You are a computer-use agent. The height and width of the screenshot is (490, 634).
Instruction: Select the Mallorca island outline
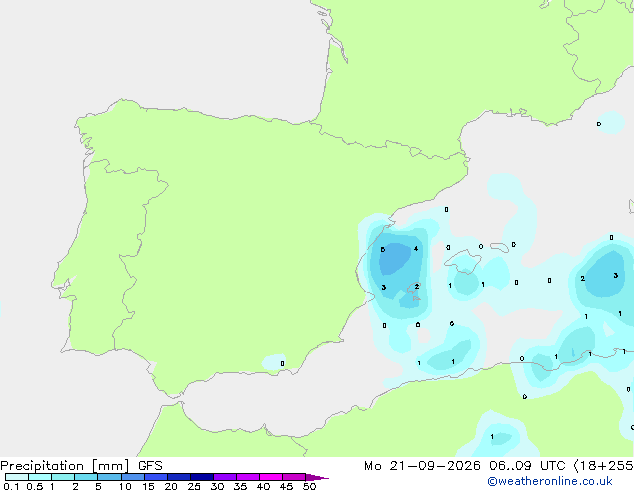464,262
